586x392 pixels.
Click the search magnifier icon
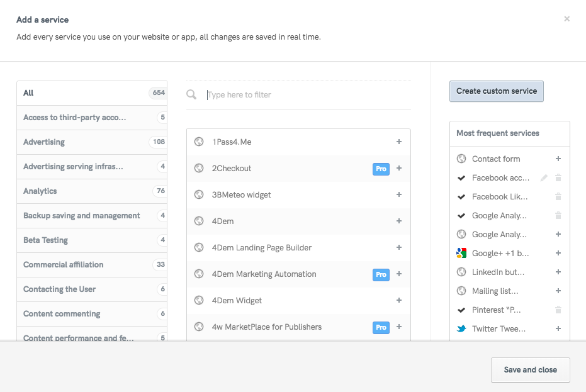191,95
